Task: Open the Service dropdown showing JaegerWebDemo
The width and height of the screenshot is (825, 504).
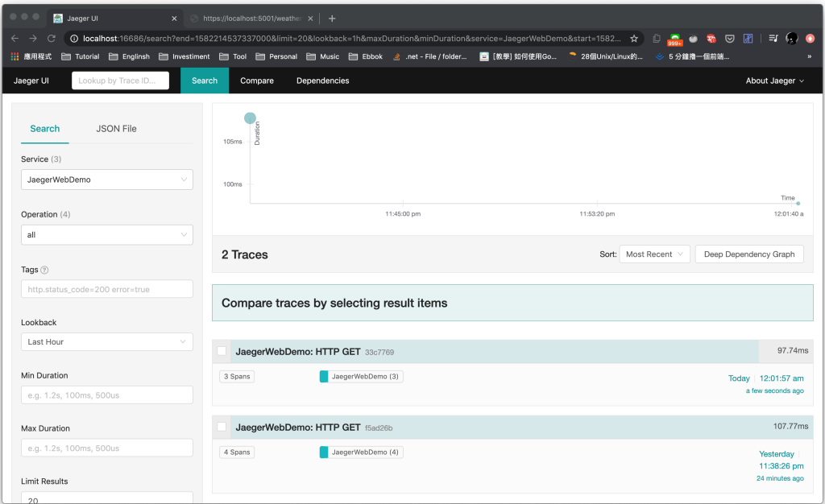Action: [107, 180]
